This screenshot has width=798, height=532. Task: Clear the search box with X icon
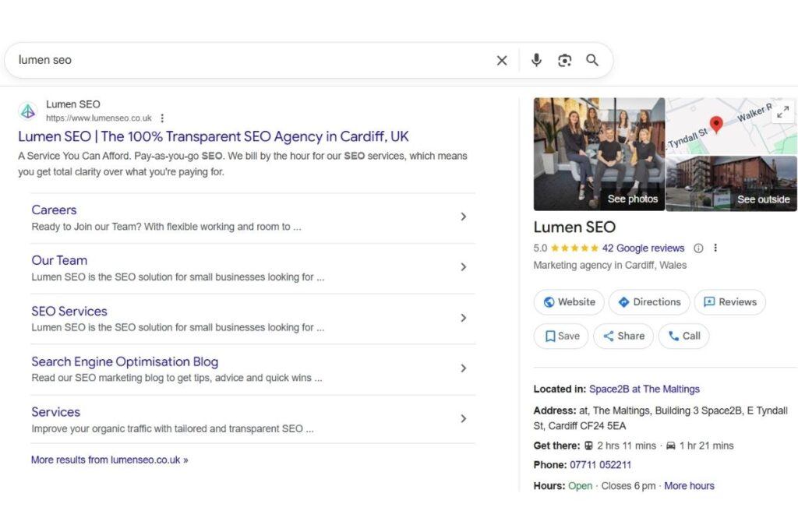pos(502,61)
